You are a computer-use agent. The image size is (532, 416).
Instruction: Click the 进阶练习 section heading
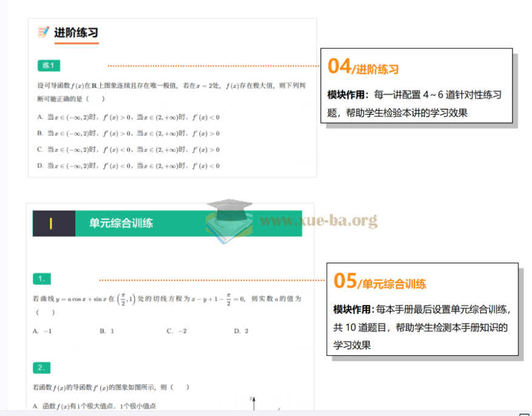(x=76, y=33)
